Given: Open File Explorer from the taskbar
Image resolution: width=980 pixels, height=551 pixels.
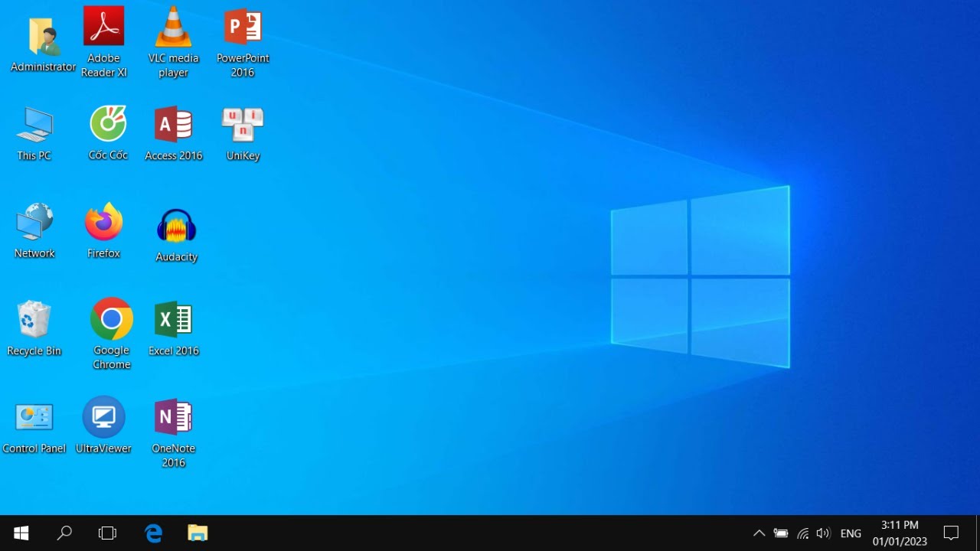Looking at the screenshot, I should click(198, 533).
